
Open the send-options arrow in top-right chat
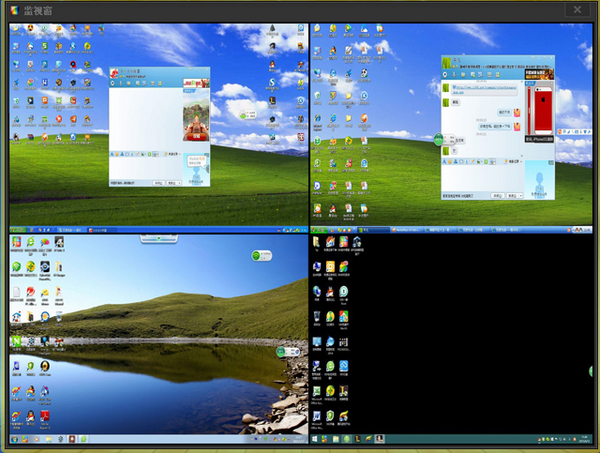[520, 196]
